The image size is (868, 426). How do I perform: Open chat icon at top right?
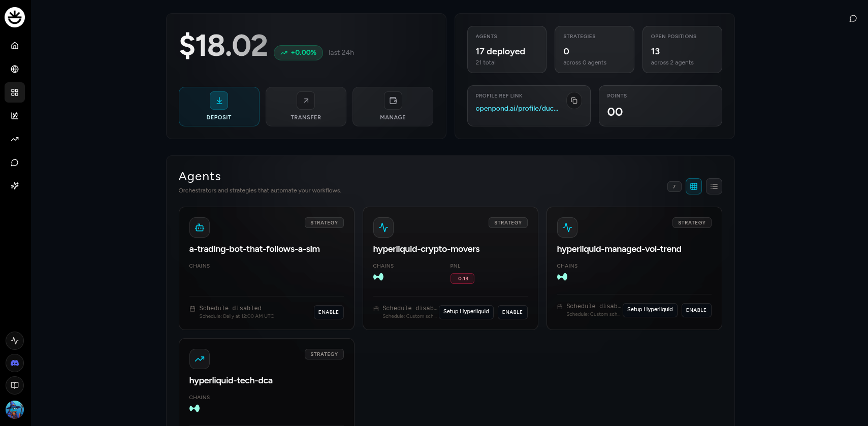[853, 19]
